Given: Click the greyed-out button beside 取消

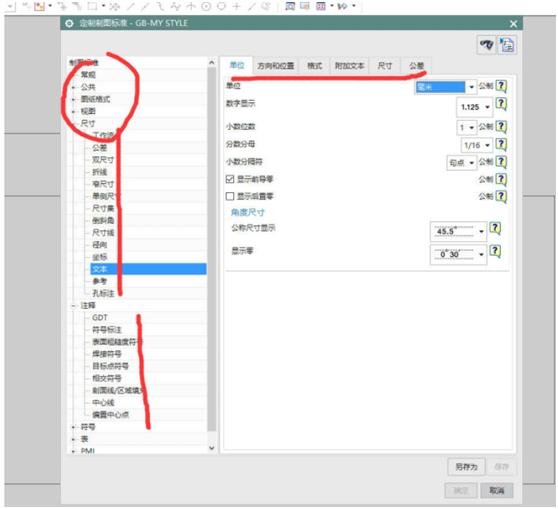Looking at the screenshot, I should click(x=461, y=490).
